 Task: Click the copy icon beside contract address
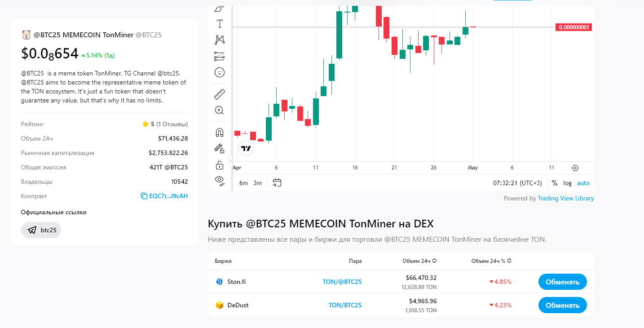[144, 196]
